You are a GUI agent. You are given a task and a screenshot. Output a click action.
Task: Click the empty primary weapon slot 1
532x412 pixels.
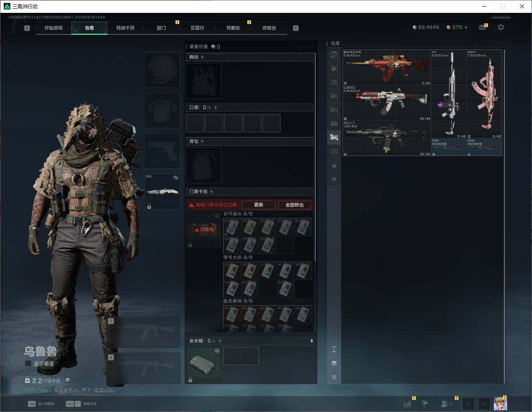pos(144,332)
